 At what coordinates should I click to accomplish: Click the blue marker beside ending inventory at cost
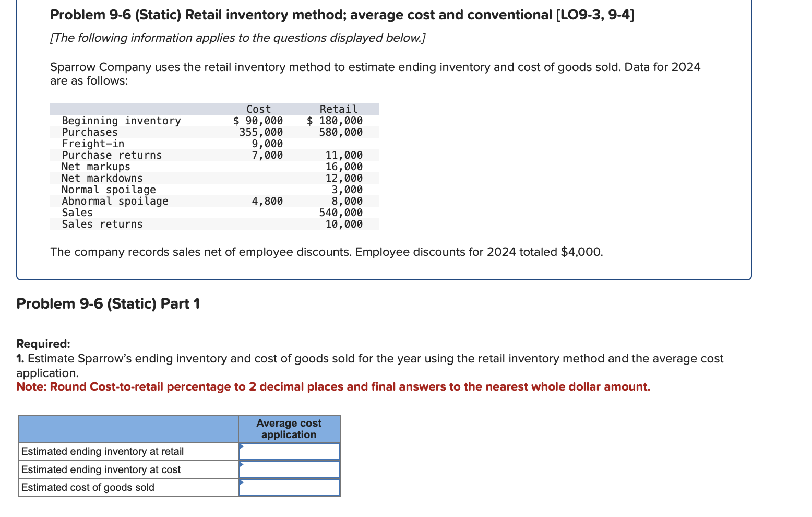tap(242, 465)
